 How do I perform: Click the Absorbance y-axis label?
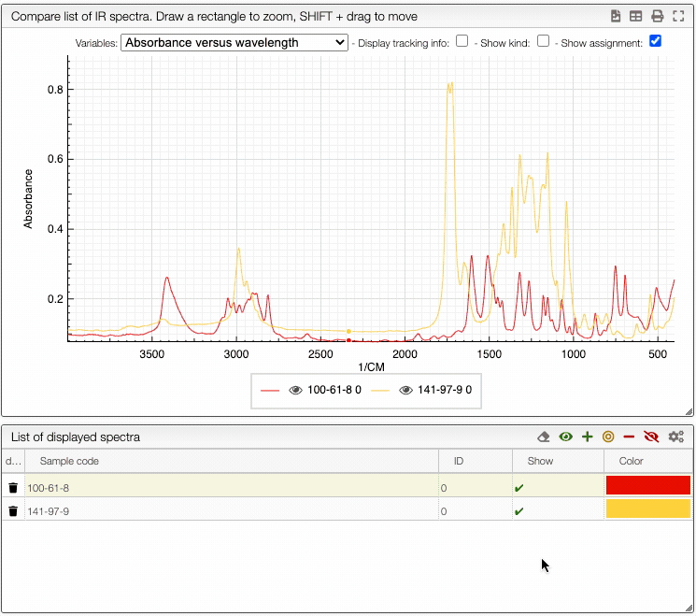pos(28,198)
